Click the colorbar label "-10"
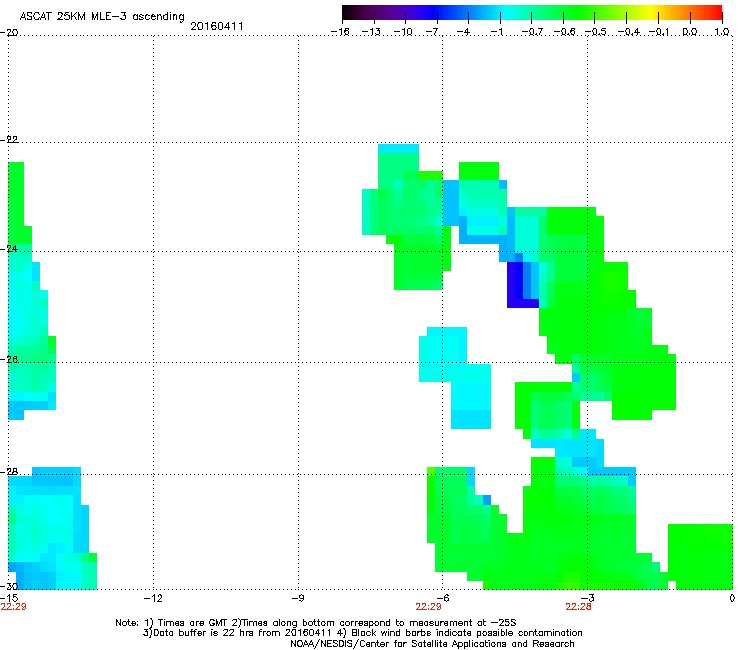 403,32
